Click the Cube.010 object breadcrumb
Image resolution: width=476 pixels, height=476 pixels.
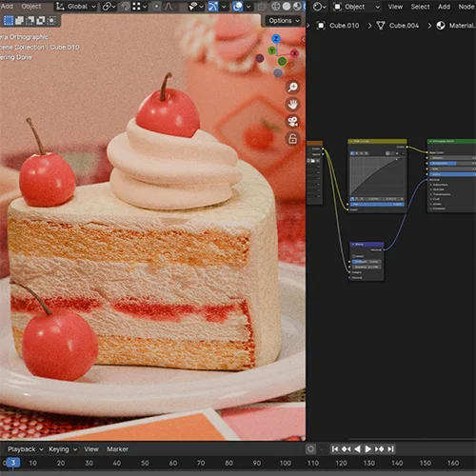(338, 26)
